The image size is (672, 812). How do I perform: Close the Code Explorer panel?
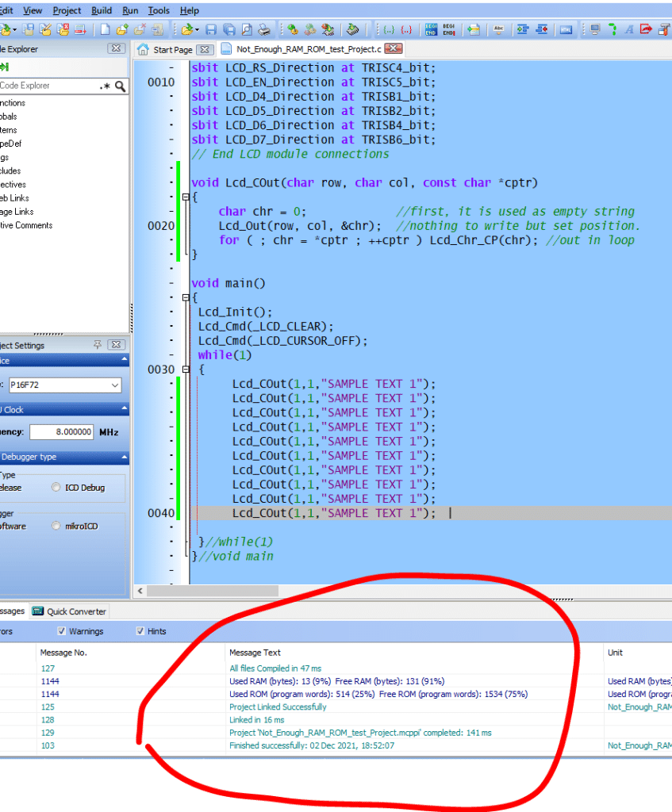[117, 48]
